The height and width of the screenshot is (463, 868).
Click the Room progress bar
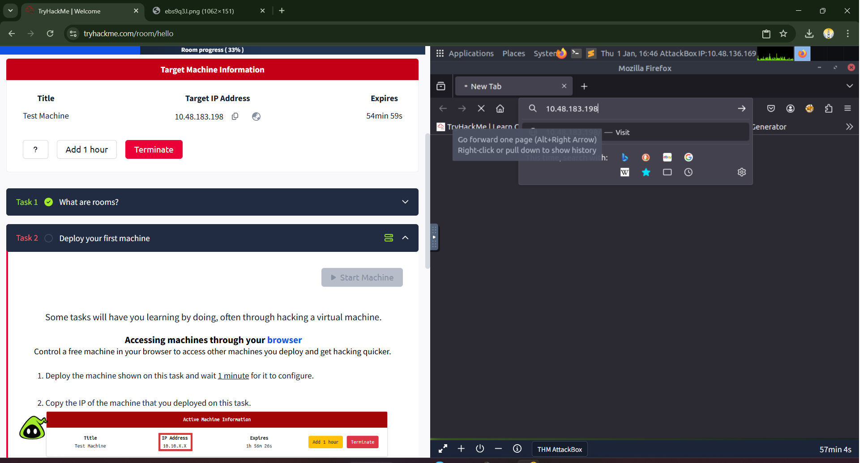pos(212,50)
